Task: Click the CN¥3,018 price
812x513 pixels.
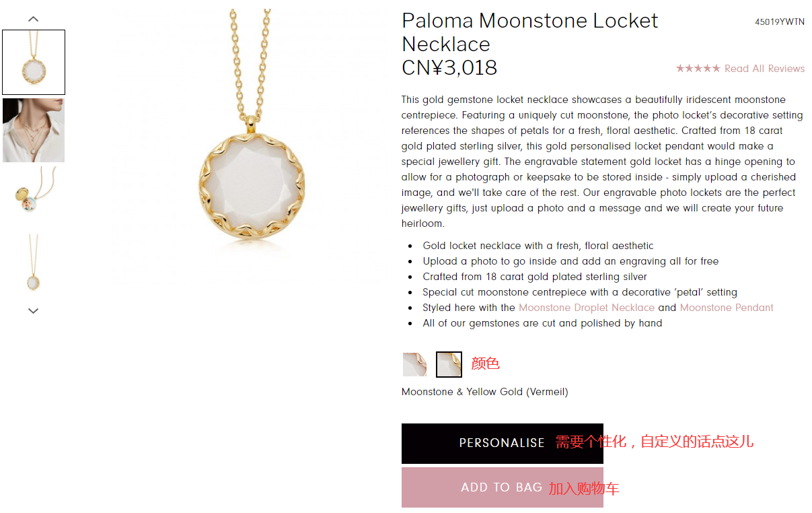Action: click(x=449, y=68)
